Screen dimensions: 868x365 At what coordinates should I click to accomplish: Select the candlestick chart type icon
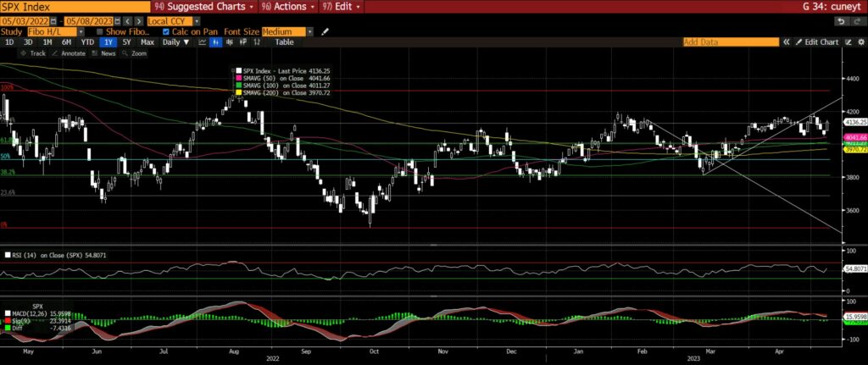215,41
